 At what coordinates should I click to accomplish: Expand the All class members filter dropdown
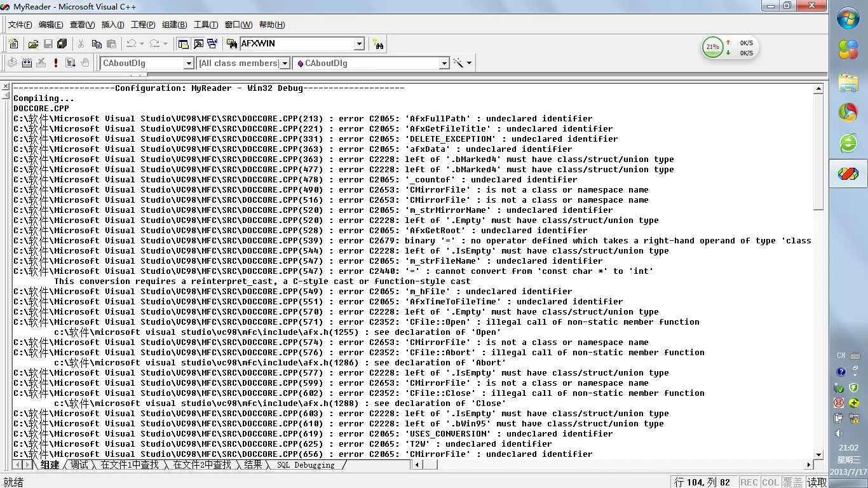285,64
